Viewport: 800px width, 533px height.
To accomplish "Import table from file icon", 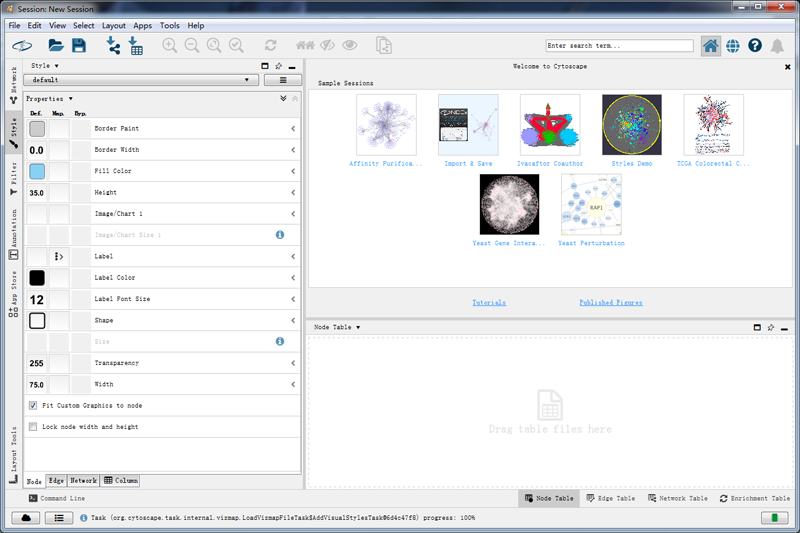I will 136,45.
